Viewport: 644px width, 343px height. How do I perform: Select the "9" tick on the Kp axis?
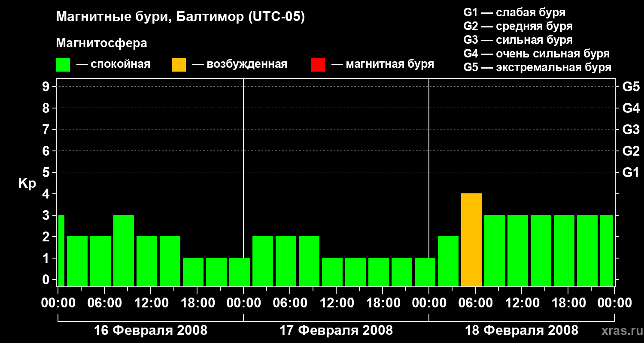tap(47, 87)
